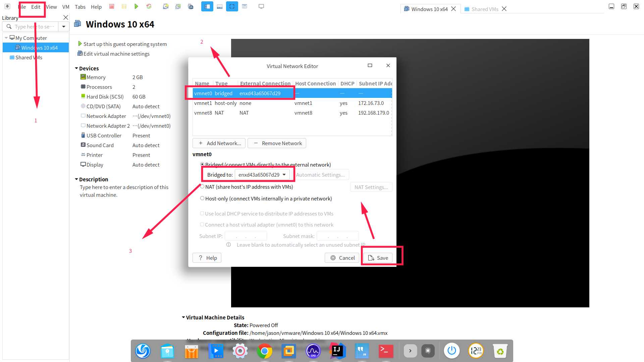
Task: Click the Revert to Snapshot toolbar icon
Action: pos(178,6)
